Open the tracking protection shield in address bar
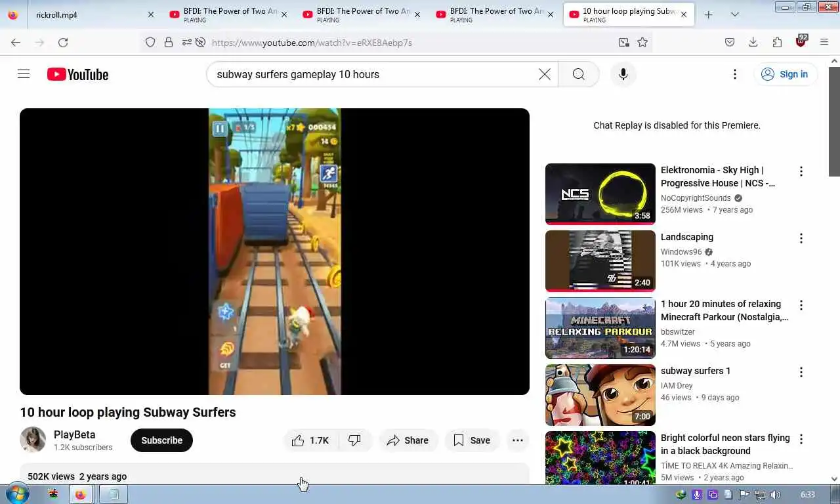Screen dimensions: 840x504 (x=150, y=42)
